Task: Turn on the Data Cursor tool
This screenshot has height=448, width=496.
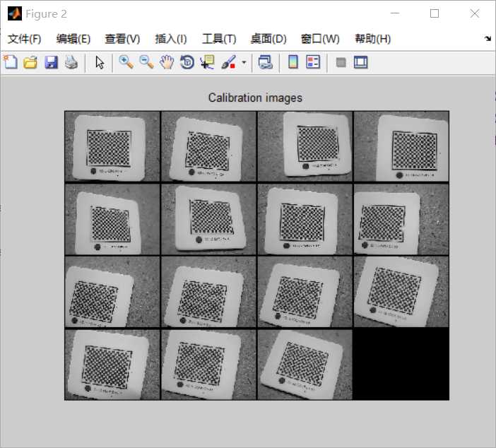Action: coord(207,62)
